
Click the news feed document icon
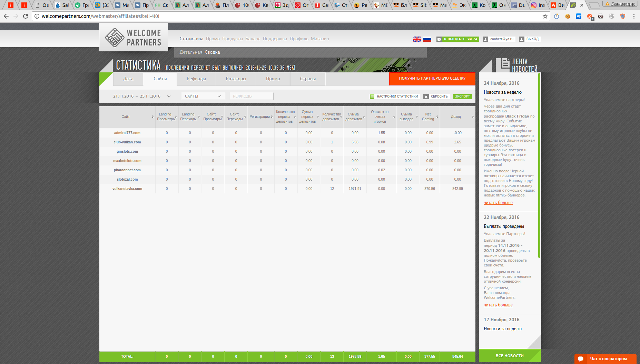(505, 63)
